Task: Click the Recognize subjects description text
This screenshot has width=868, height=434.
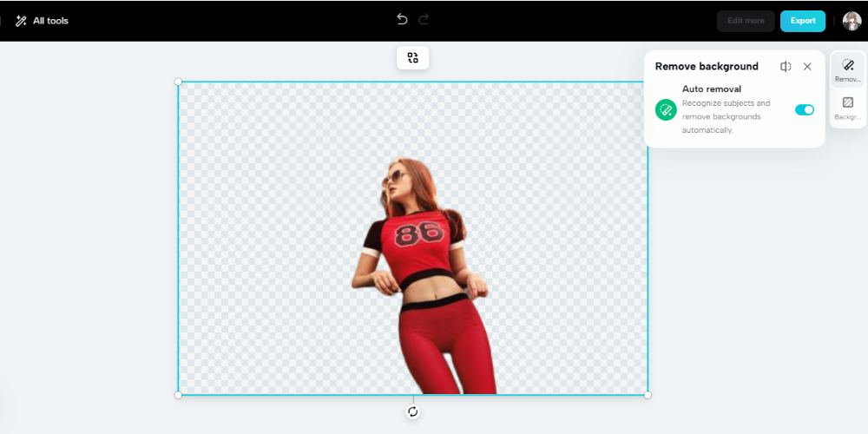Action: click(x=726, y=117)
